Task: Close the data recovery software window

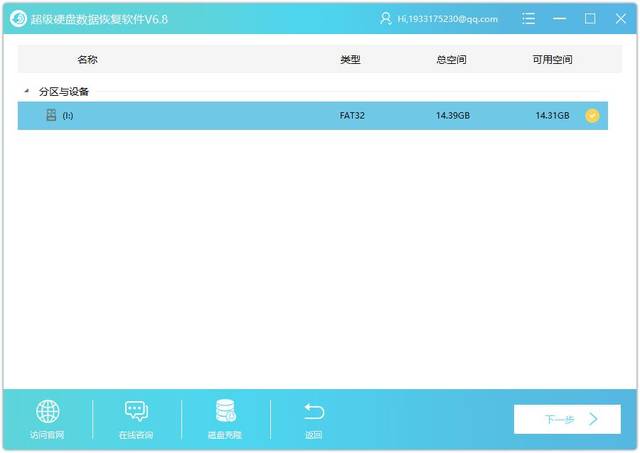Action: tap(621, 18)
